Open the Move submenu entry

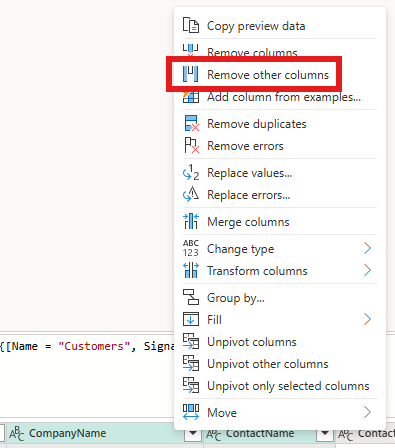(280, 413)
